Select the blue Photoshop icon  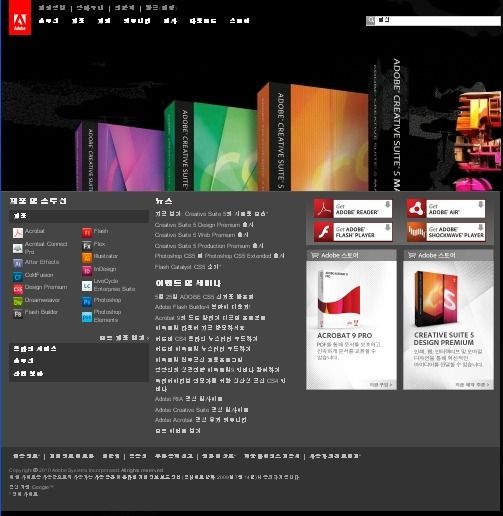pyautogui.click(x=87, y=302)
